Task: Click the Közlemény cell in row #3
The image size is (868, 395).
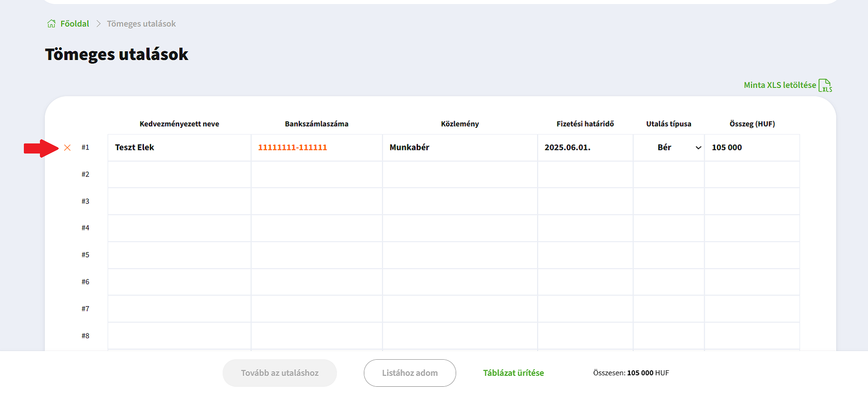Action: pos(460,201)
